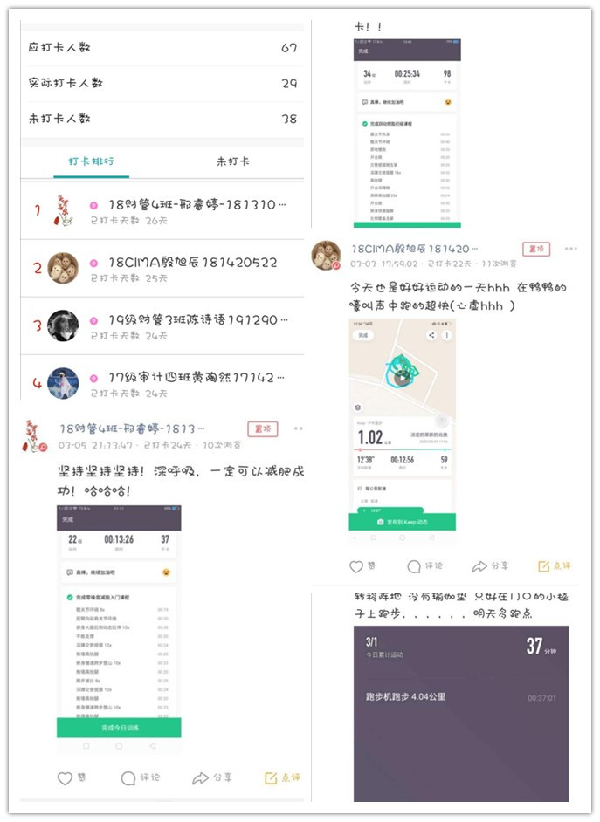Image resolution: width=600 pixels, height=822 pixels.
Task: Open the comment bubble on the 殷旭辰 post
Action: pos(414,566)
